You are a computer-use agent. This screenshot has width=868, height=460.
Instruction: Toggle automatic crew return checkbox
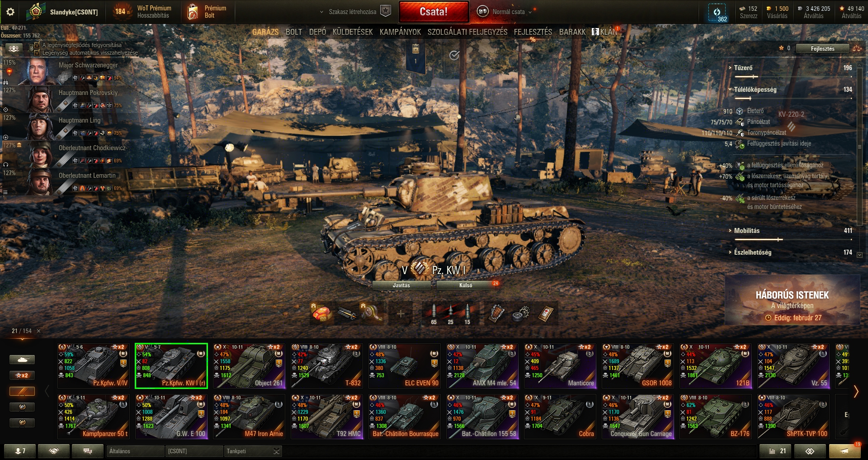click(38, 52)
